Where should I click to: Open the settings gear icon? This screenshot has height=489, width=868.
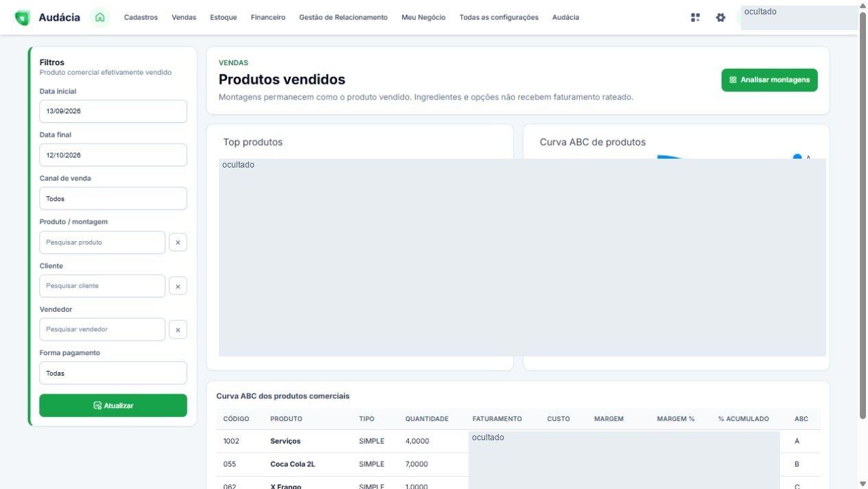(720, 18)
